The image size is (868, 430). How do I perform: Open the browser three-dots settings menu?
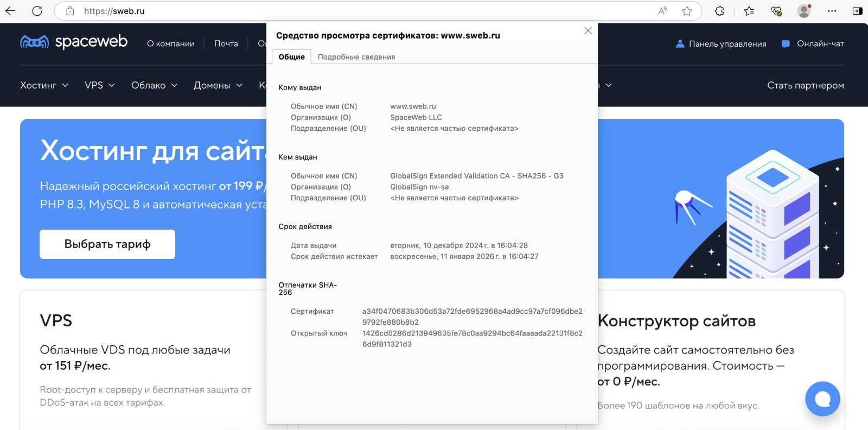(x=832, y=11)
